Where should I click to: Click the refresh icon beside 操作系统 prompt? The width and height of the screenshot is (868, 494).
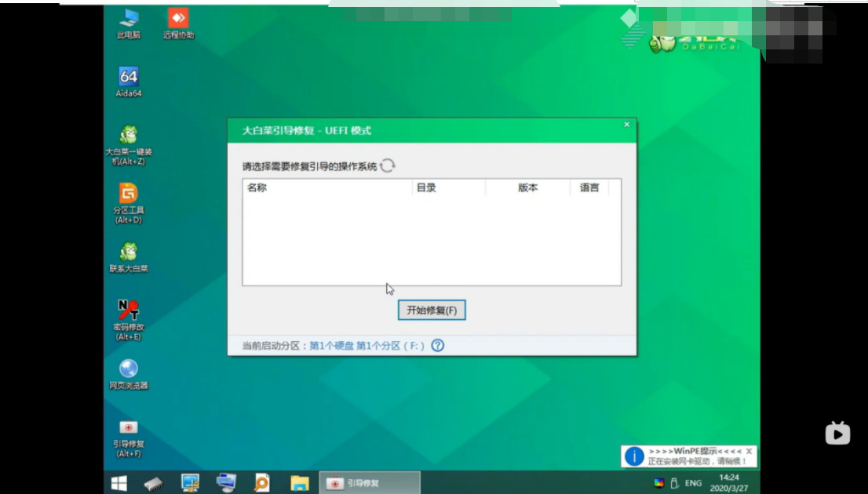click(388, 165)
